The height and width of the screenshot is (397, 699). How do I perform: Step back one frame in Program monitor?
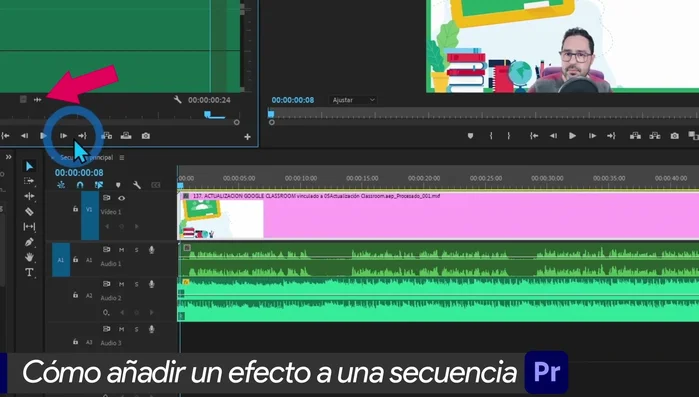tap(553, 136)
